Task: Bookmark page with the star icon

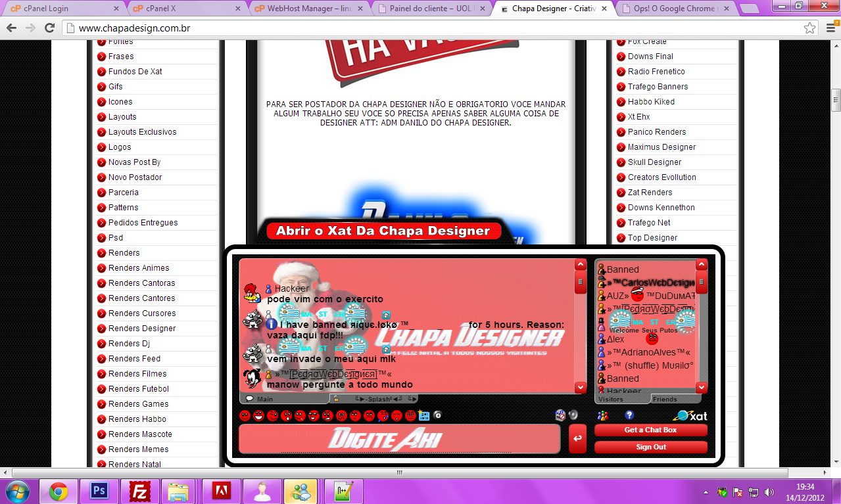Action: pyautogui.click(x=810, y=28)
